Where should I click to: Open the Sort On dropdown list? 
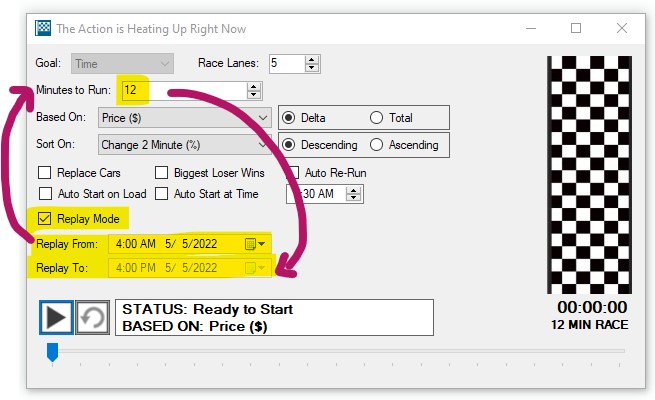point(263,144)
